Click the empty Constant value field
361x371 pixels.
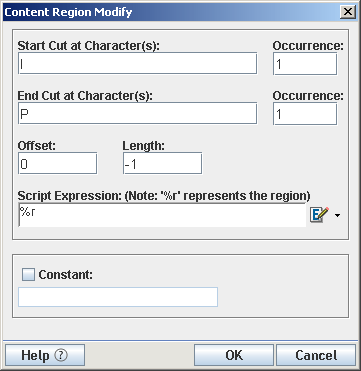pos(118,297)
